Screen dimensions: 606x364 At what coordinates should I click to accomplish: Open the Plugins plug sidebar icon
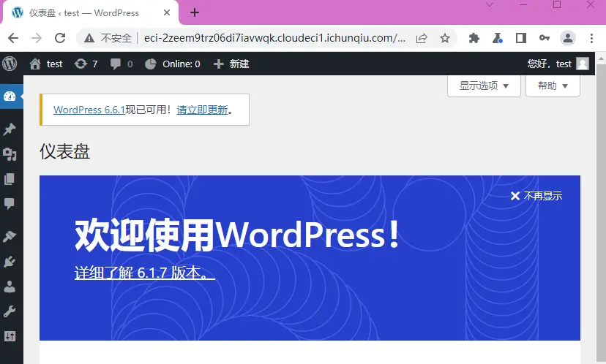10,262
